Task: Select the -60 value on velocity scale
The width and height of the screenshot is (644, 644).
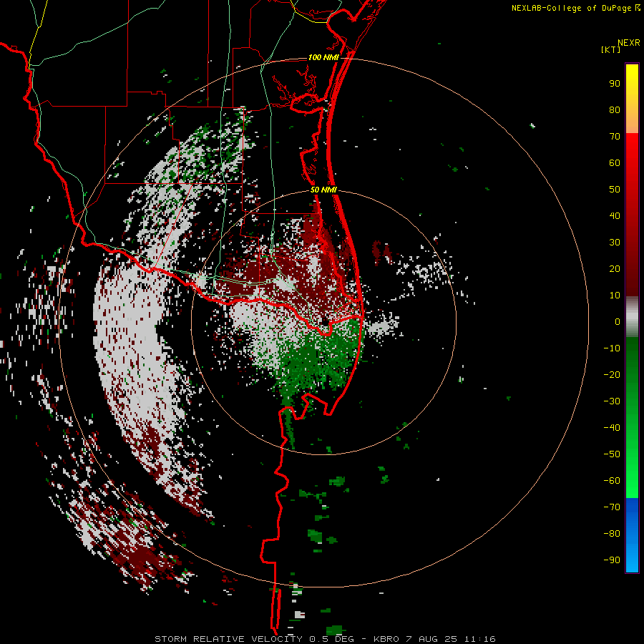Action: (x=612, y=481)
